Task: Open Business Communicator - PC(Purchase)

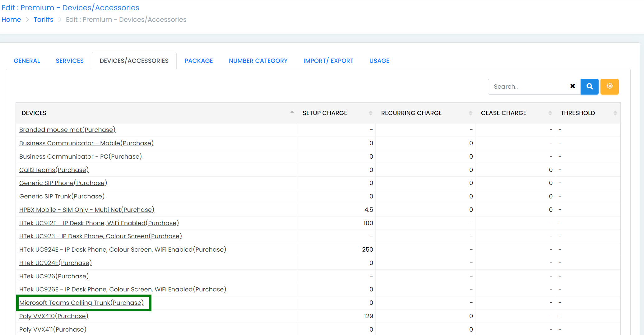Action: tap(81, 156)
